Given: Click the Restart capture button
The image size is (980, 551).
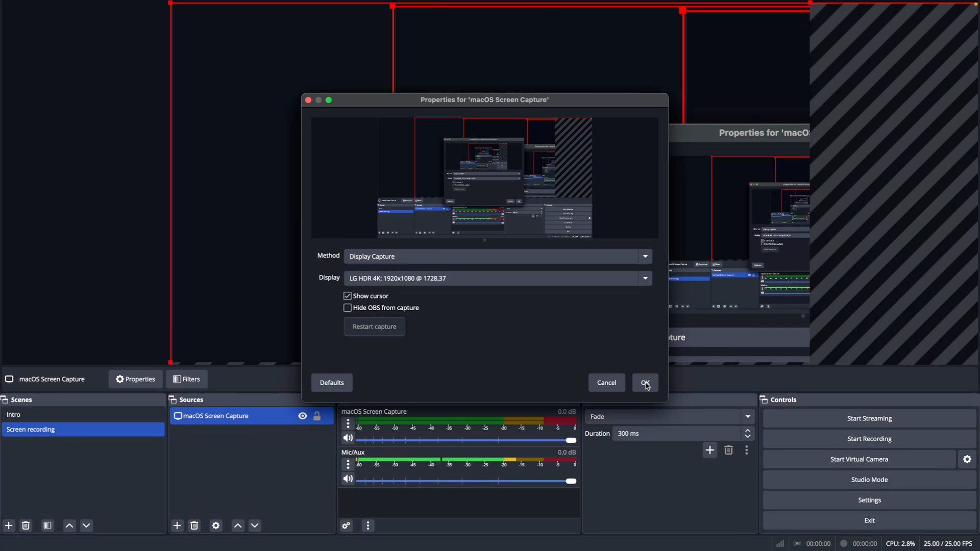Looking at the screenshot, I should click(x=374, y=327).
